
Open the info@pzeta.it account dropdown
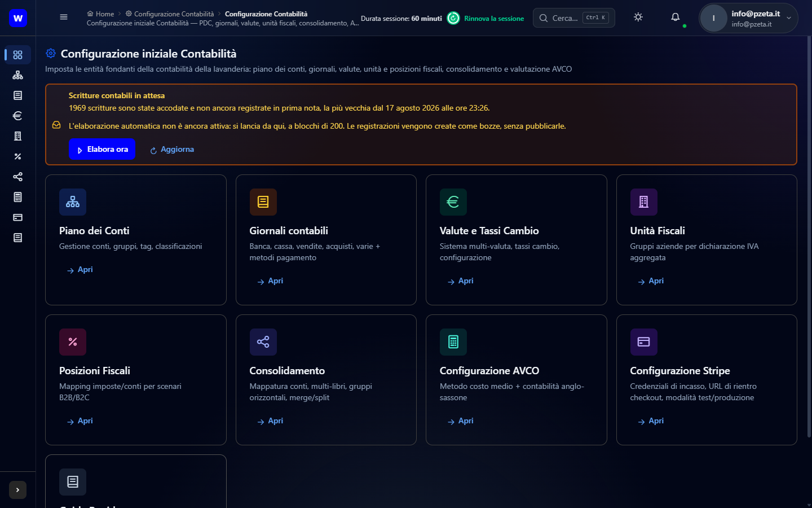pos(749,18)
